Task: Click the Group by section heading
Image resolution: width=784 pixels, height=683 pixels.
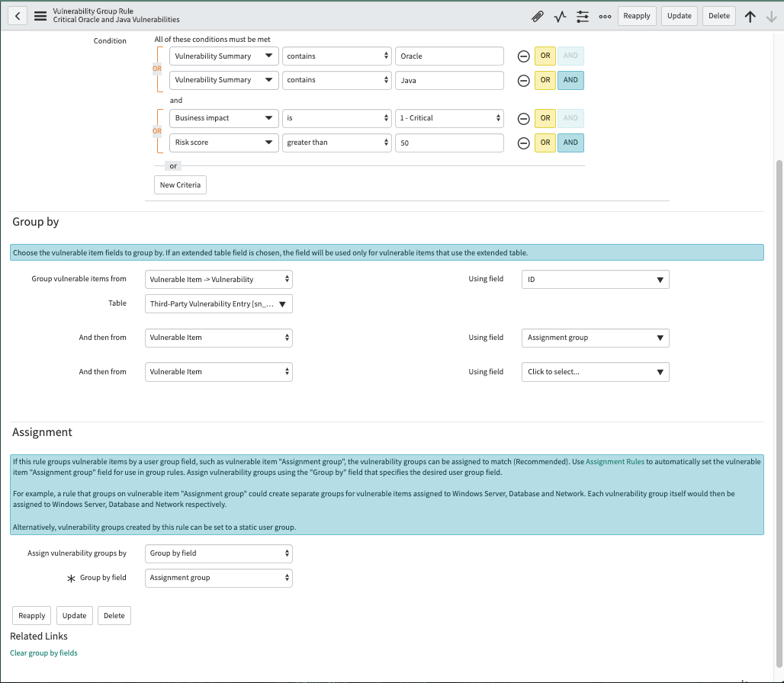Action: click(36, 222)
